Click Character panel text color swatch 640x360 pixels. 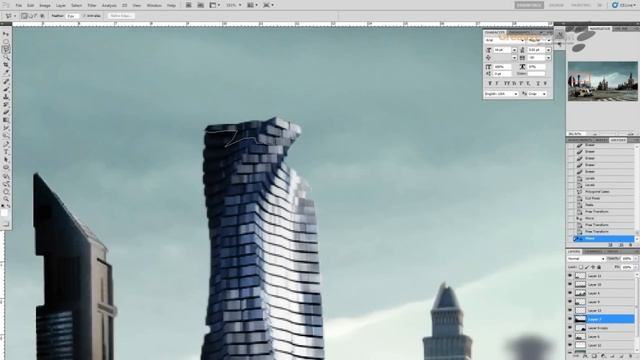pos(536,73)
